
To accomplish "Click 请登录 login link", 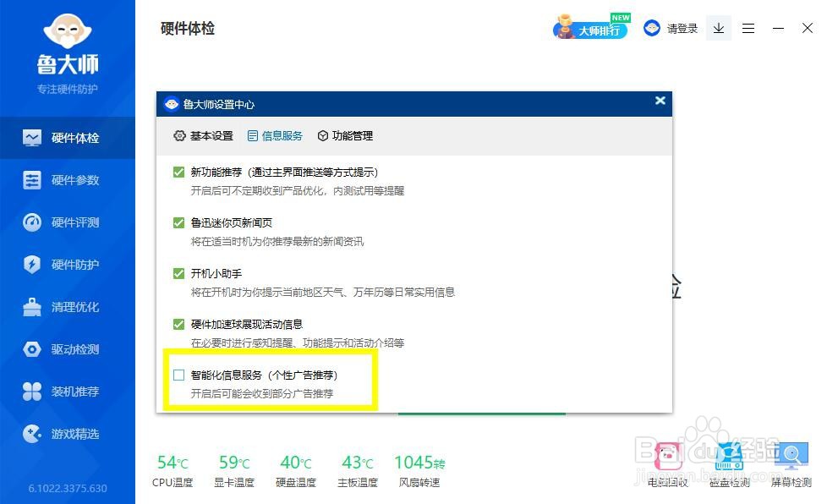I will (x=682, y=29).
